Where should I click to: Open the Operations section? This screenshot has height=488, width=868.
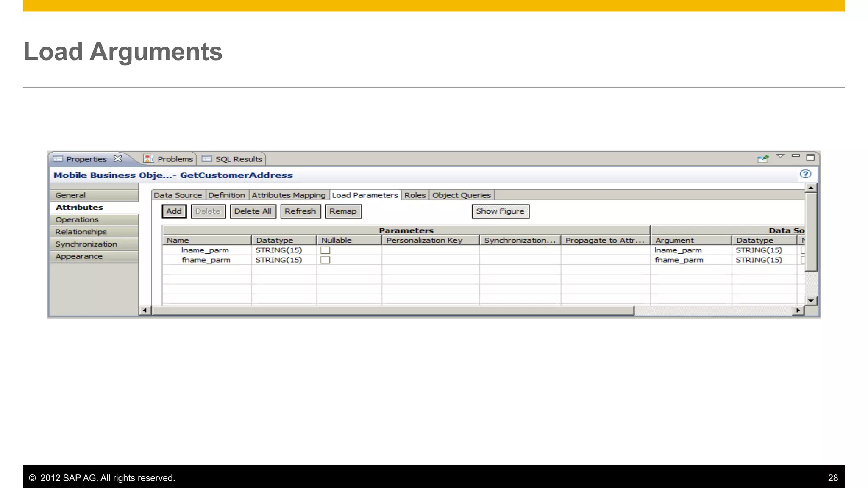94,219
